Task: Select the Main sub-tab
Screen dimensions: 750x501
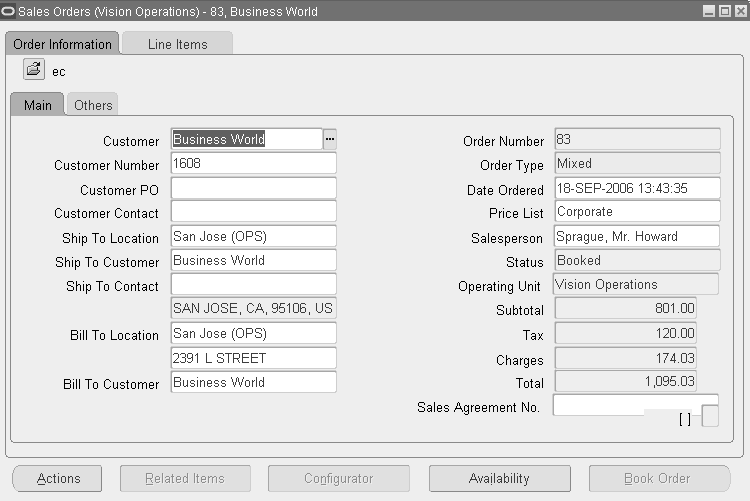Action: coord(37,105)
